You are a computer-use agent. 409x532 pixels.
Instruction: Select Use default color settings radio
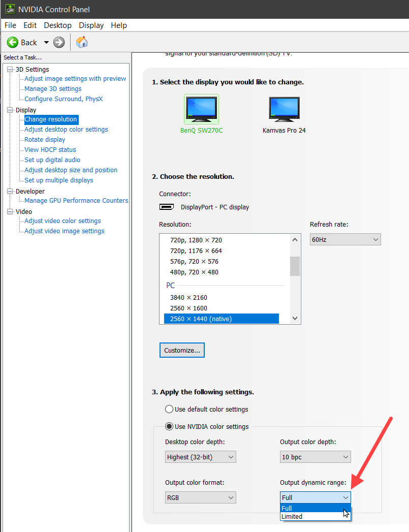point(169,409)
